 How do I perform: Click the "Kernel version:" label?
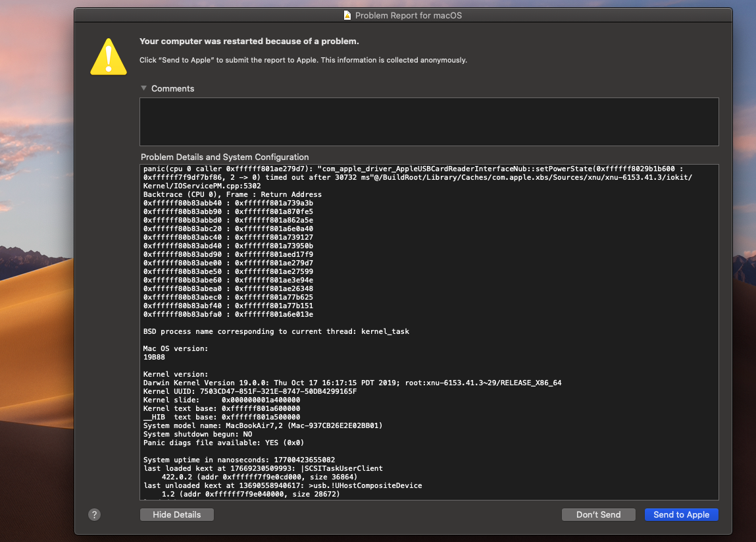[x=176, y=374]
